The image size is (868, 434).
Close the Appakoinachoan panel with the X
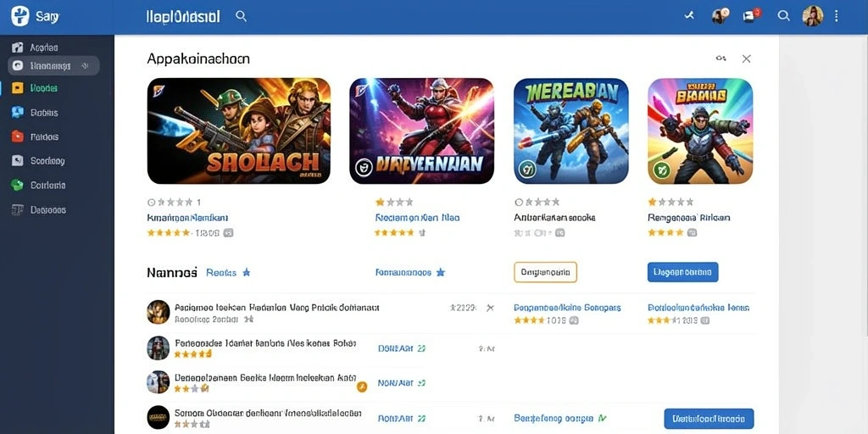pos(746,58)
